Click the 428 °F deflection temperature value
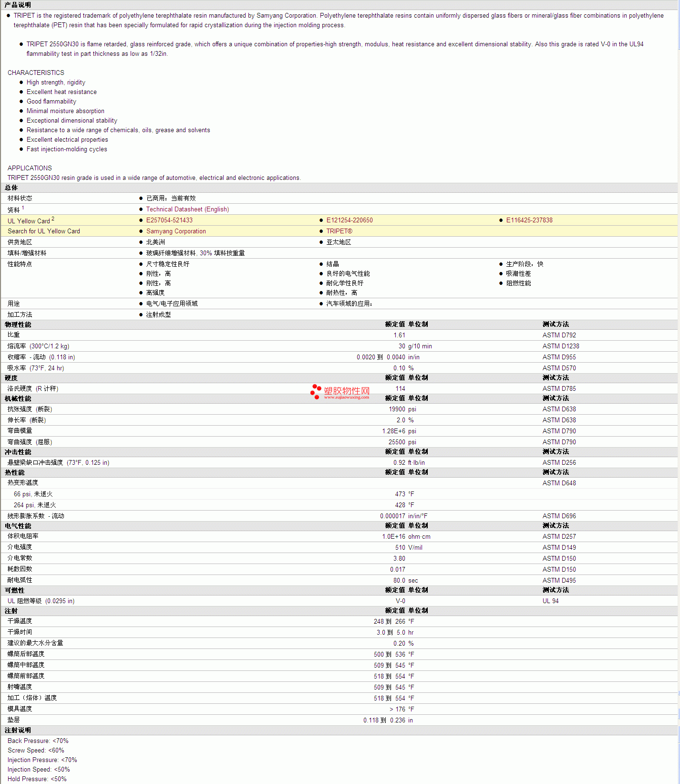This screenshot has width=680, height=784. pos(405,505)
